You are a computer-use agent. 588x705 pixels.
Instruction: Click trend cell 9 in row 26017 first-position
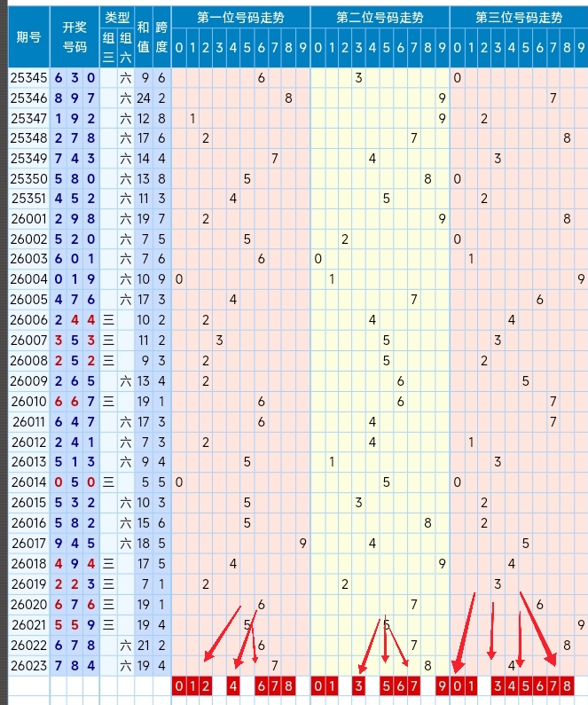(302, 543)
